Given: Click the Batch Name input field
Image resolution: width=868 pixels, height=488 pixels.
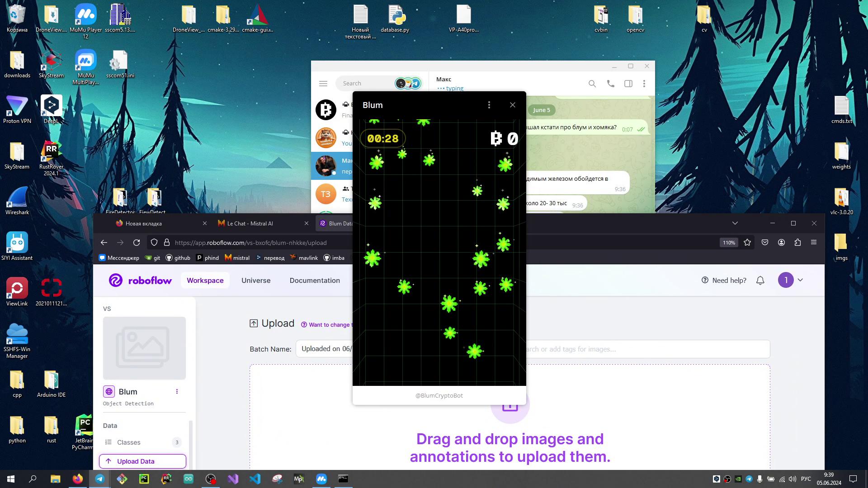Looking at the screenshot, I should point(324,349).
